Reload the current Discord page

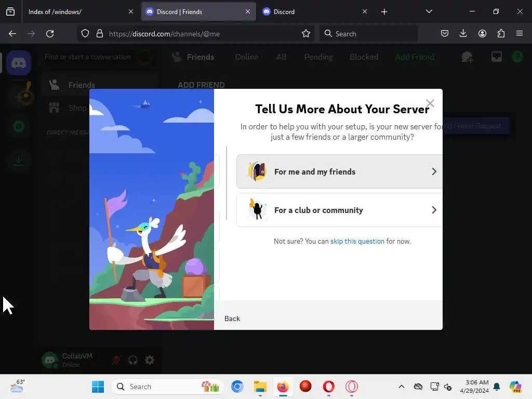pos(50,34)
